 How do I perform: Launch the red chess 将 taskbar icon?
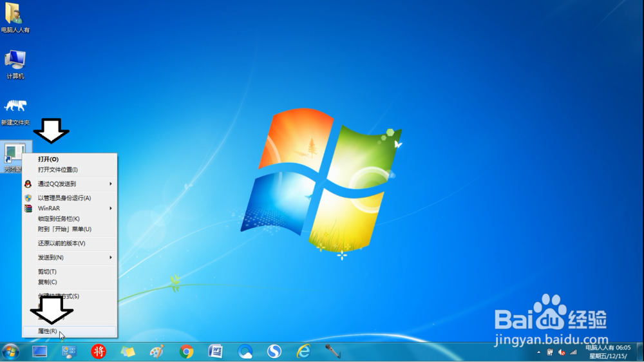(98, 352)
